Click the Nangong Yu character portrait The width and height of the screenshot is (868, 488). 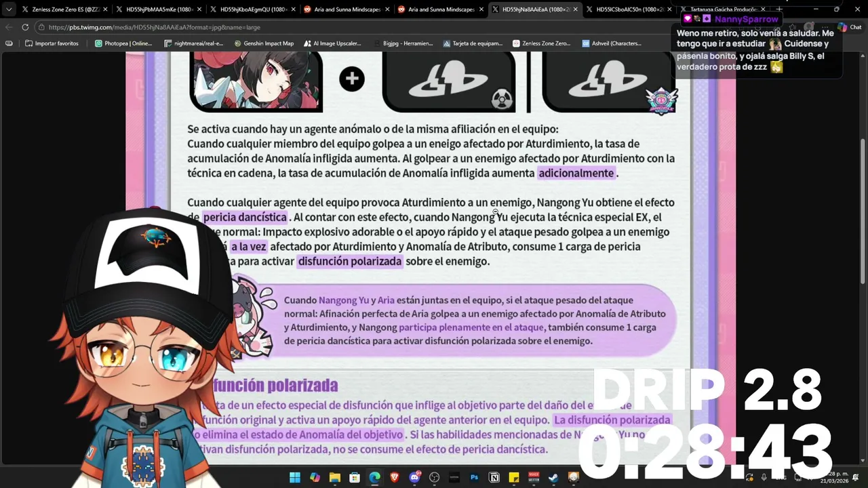tap(256, 80)
